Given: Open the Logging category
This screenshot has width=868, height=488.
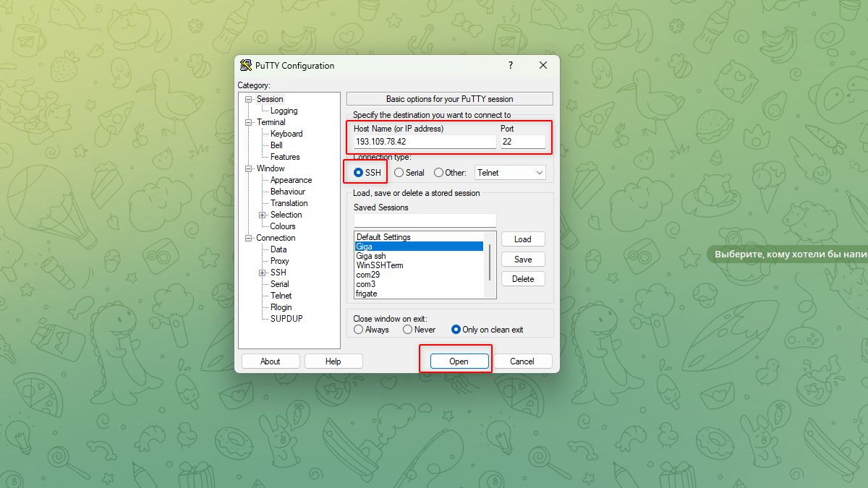Looking at the screenshot, I should pos(284,111).
